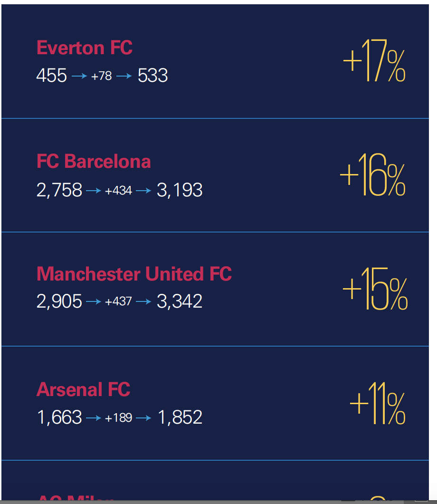Click the arrow pointing to 533
The height and width of the screenshot is (504, 437).
point(124,76)
